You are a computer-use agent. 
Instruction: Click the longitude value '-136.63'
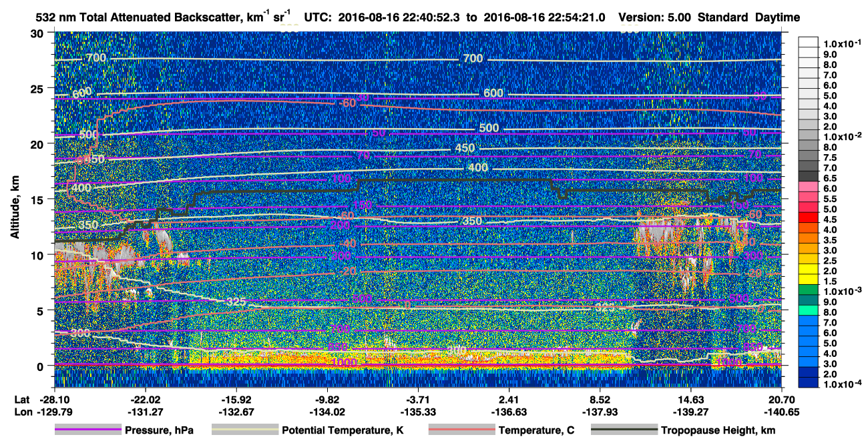[x=509, y=412]
